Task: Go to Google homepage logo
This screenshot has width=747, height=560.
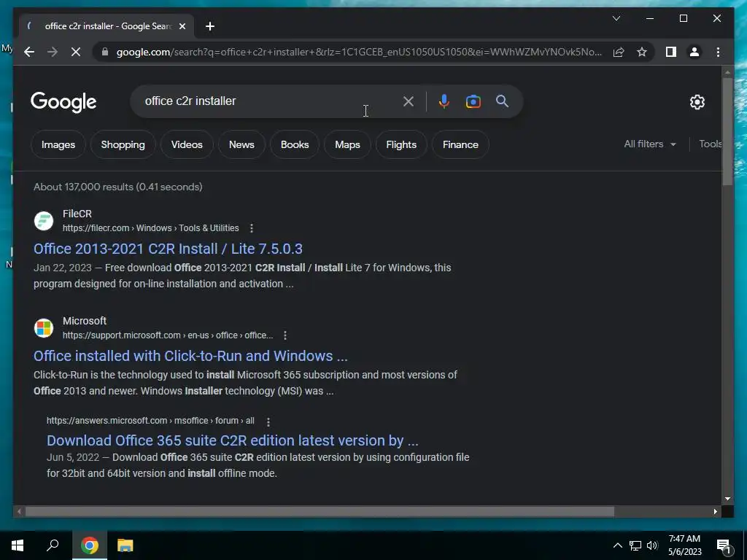Action: pos(63,102)
